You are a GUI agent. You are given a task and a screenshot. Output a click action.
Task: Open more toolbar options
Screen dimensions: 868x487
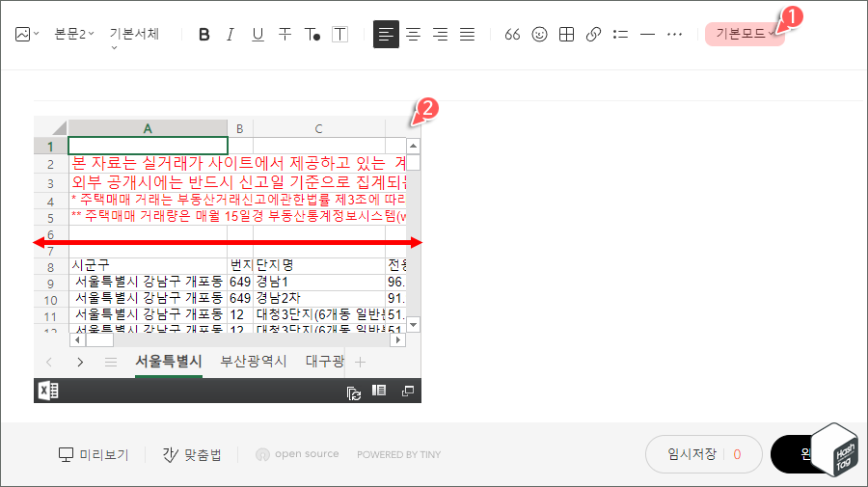coord(674,35)
